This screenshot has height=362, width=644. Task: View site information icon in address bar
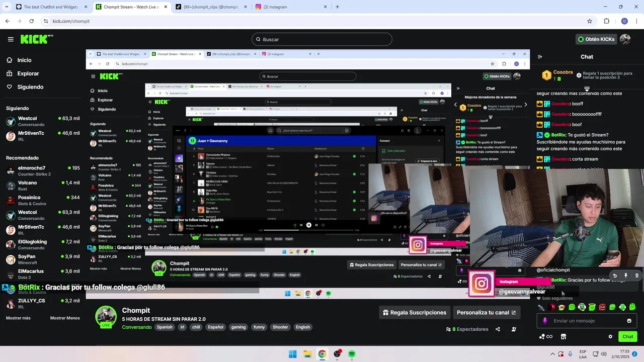46,21
